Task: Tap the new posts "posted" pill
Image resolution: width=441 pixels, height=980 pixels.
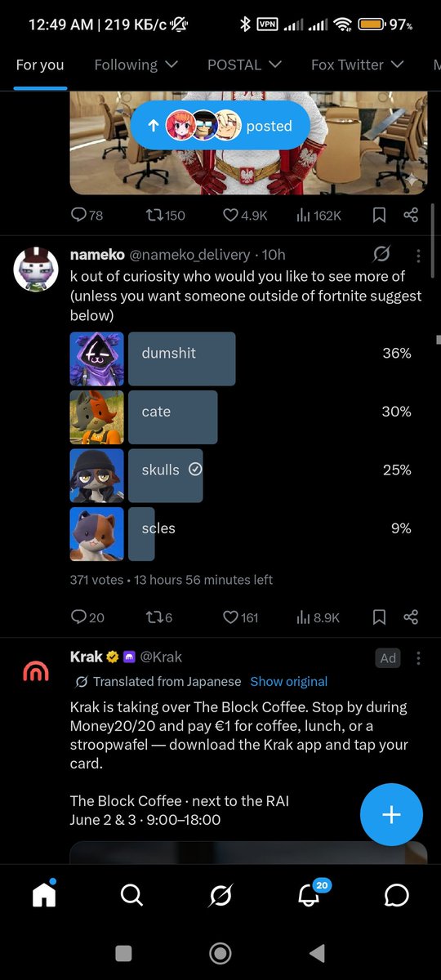Action: (220, 126)
